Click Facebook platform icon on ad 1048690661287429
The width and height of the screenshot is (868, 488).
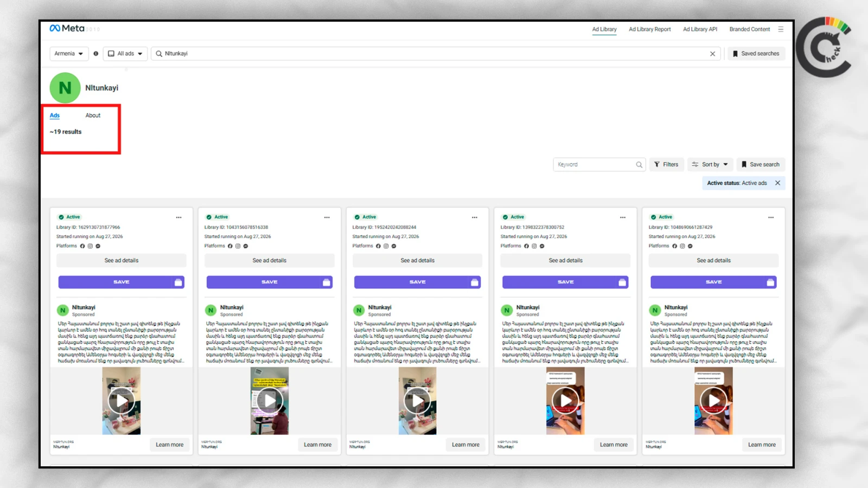coord(674,246)
